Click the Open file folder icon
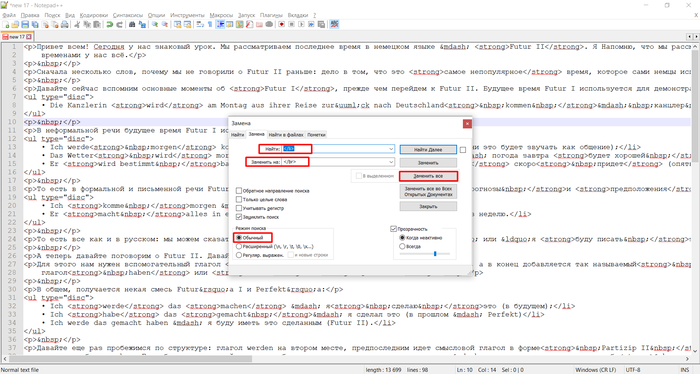700x374 pixels. coord(15,25)
